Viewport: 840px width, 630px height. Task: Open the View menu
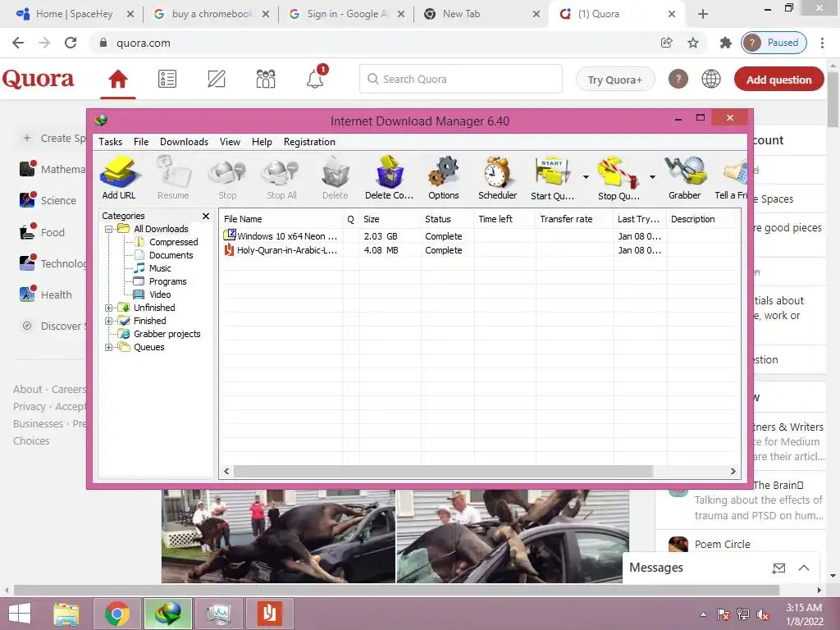[230, 142]
